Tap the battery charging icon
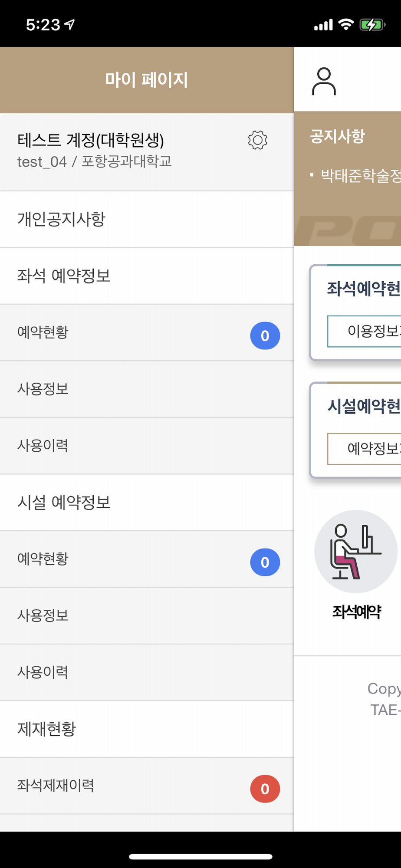This screenshot has width=401, height=868. (372, 25)
